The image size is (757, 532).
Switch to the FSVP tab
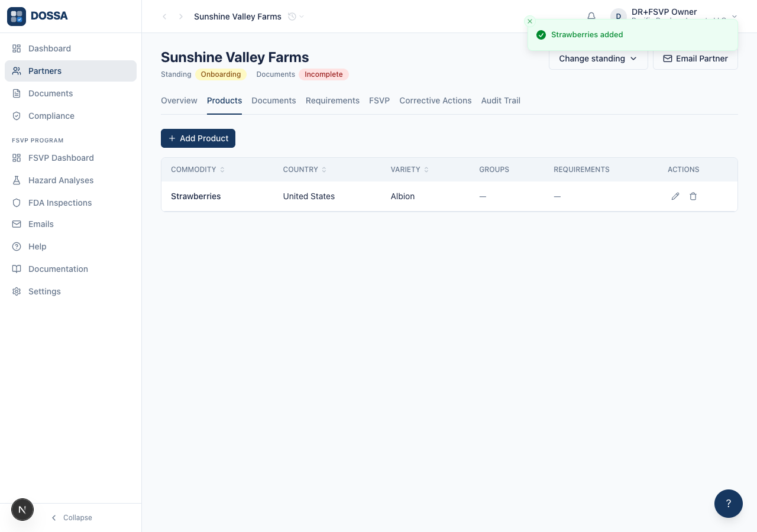coord(379,100)
